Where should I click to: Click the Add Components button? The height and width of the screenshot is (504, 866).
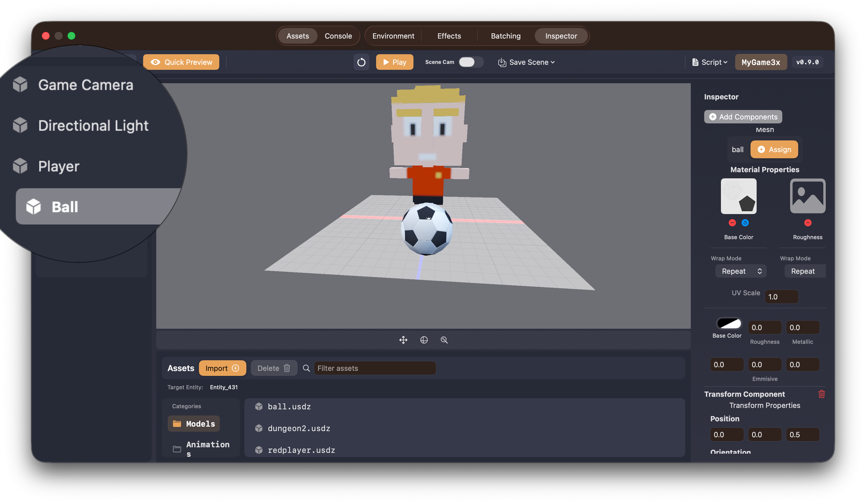[743, 117]
